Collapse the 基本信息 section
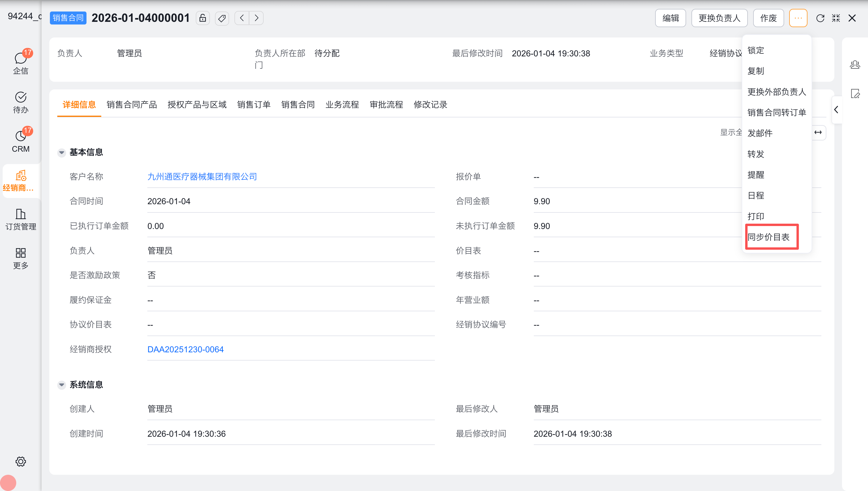The height and width of the screenshot is (491, 868). tap(61, 153)
